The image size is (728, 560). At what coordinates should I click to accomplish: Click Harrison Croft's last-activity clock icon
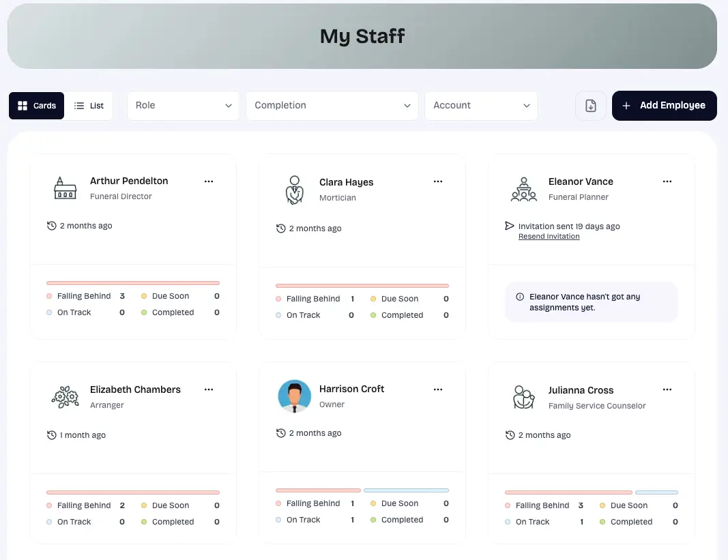pos(281,433)
